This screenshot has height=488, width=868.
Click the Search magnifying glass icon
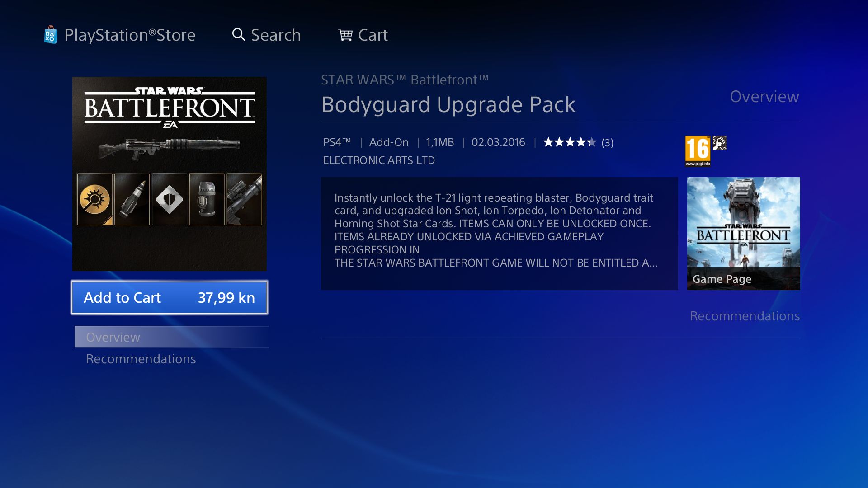coord(238,35)
